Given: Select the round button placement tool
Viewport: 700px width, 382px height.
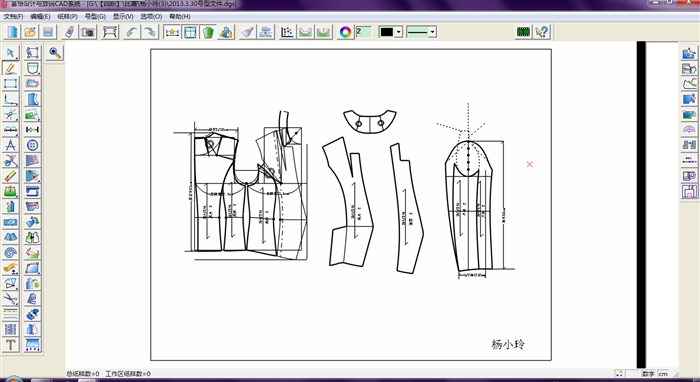Looking at the screenshot, I should [32, 145].
